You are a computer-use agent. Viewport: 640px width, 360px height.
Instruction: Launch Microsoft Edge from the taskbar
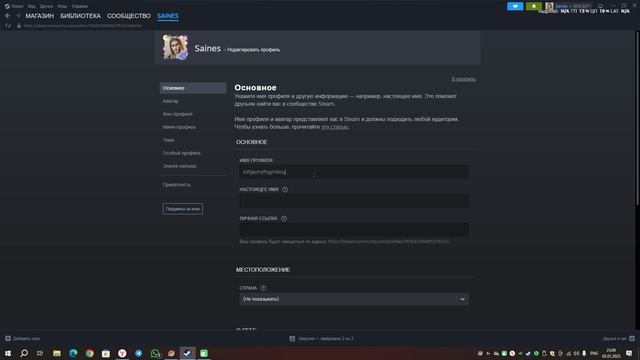pyautogui.click(x=73, y=353)
